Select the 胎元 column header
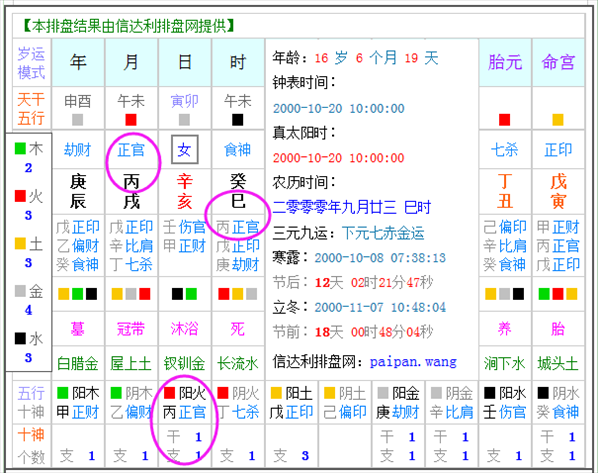The width and height of the screenshot is (598, 473). (505, 62)
